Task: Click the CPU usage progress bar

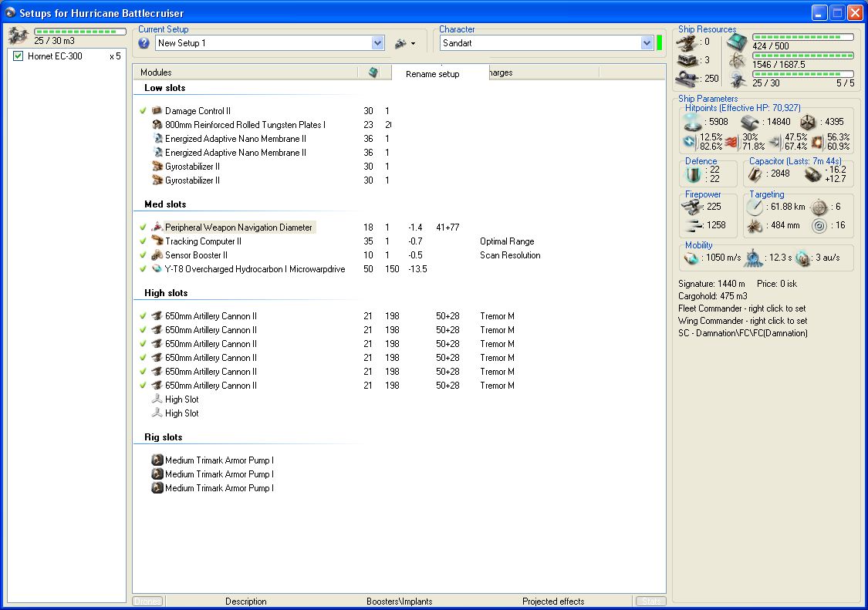Action: coord(803,37)
